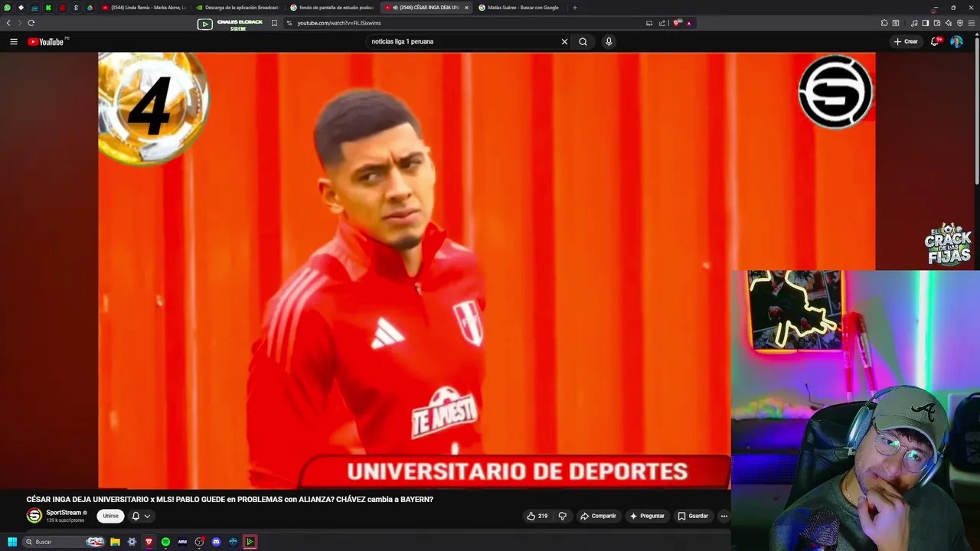The height and width of the screenshot is (551, 980).
Task: Open the YouTube hamburger guide menu
Action: 14,41
